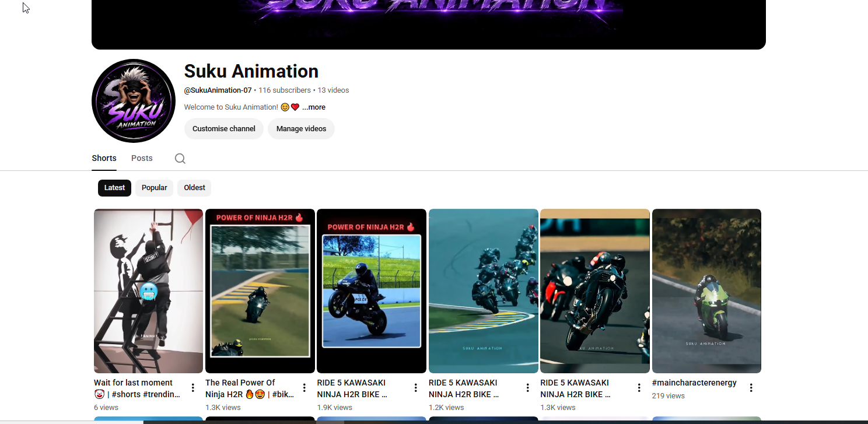The width and height of the screenshot is (868, 424).
Task: Select the Popular filter chip
Action: click(154, 188)
